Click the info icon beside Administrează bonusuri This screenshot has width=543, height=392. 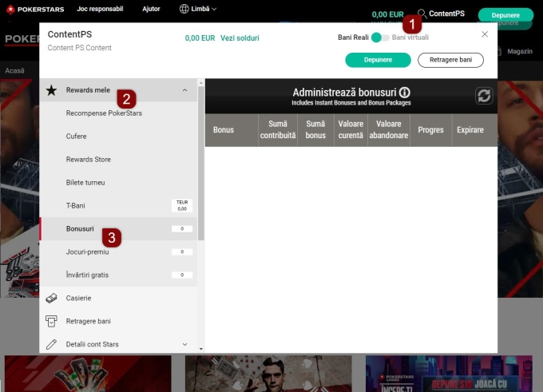405,93
